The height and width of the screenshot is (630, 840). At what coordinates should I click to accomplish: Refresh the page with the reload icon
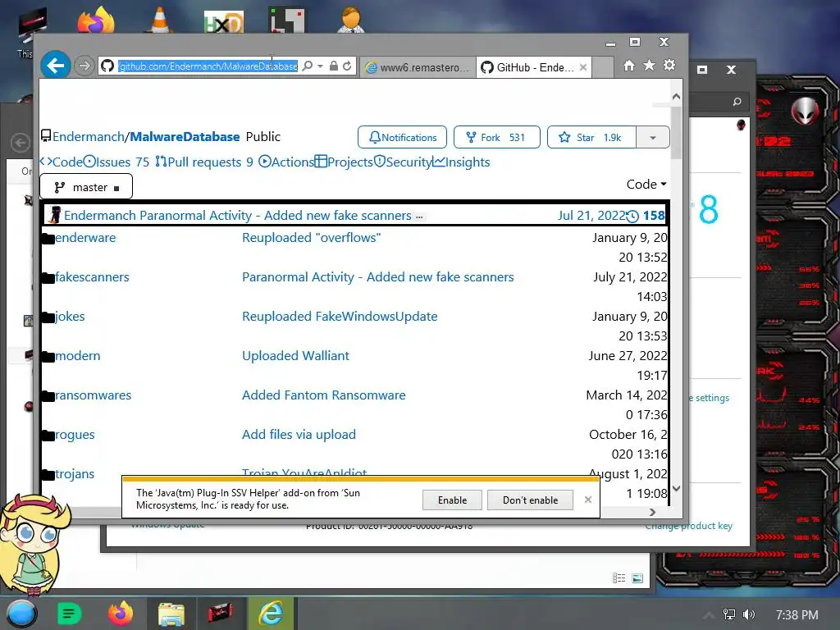(347, 66)
